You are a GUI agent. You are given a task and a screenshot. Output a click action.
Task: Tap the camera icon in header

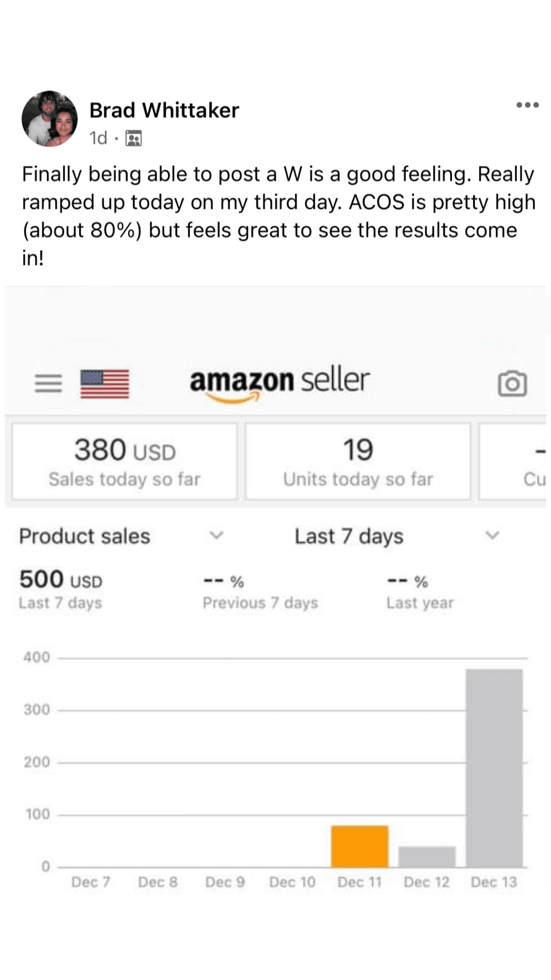[512, 384]
